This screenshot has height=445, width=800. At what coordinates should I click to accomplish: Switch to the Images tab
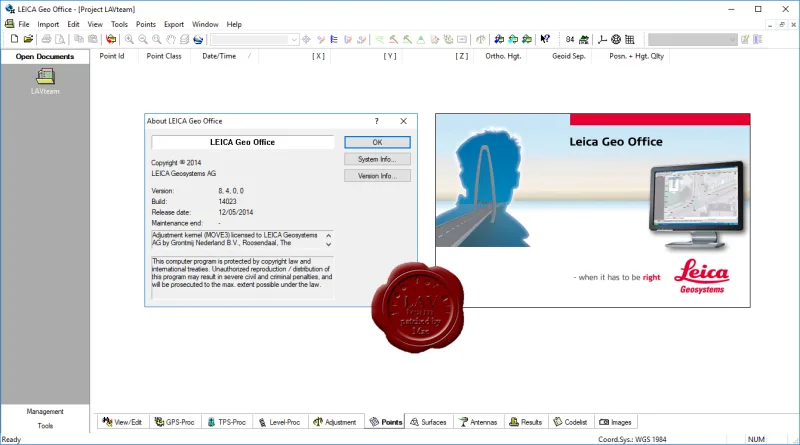coord(615,422)
